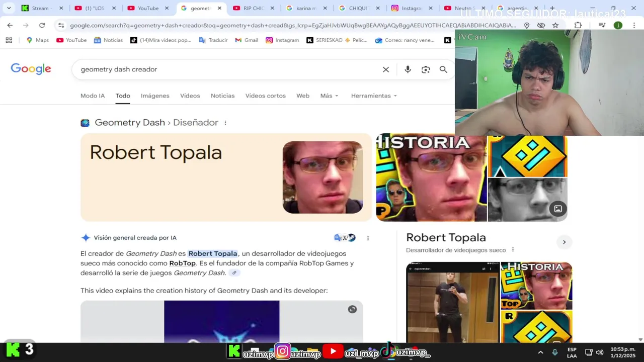
Task: Open the mirror selfie photo in panel
Action: pos(453,302)
